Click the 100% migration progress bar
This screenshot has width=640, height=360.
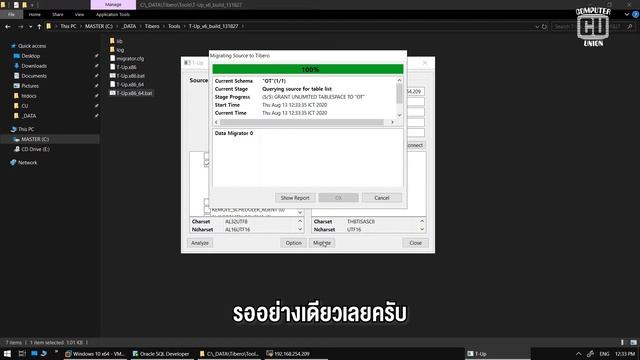(308, 69)
